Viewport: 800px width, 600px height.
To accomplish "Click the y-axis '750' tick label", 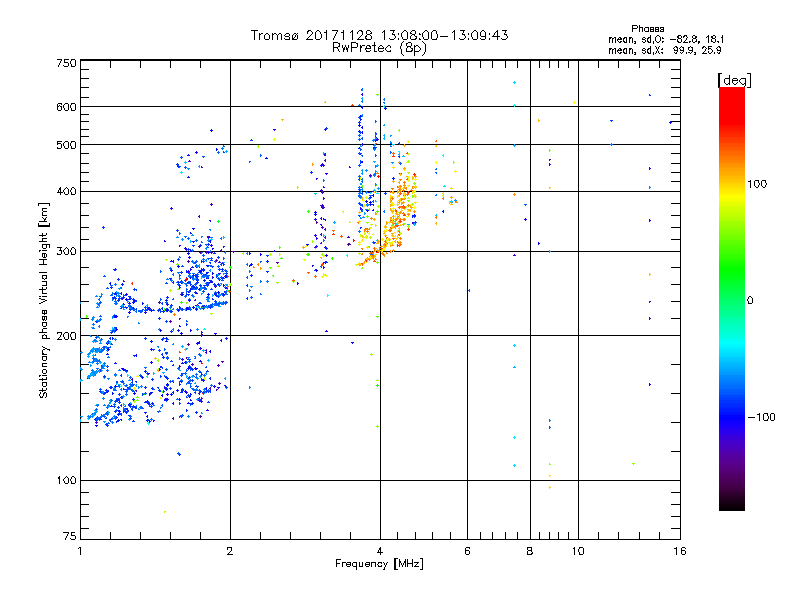I will (x=66, y=63).
